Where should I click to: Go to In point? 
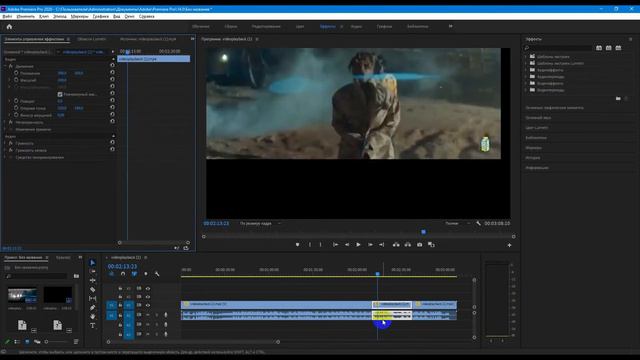click(335, 244)
